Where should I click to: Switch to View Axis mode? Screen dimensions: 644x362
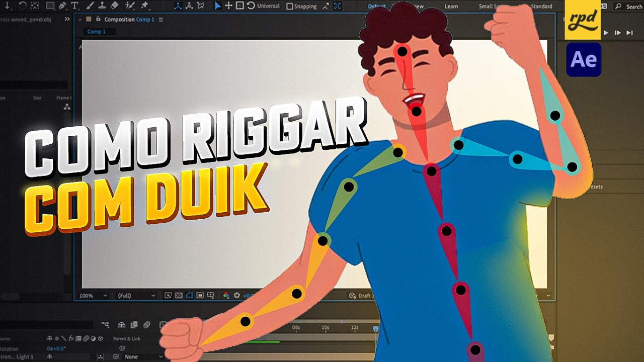click(x=200, y=6)
